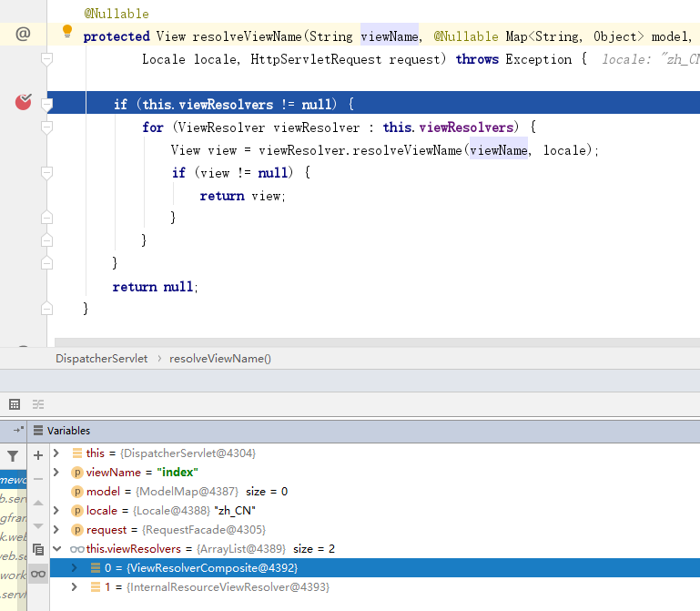Click the restore layout pin icon
This screenshot has height=611, width=700.
click(x=18, y=431)
